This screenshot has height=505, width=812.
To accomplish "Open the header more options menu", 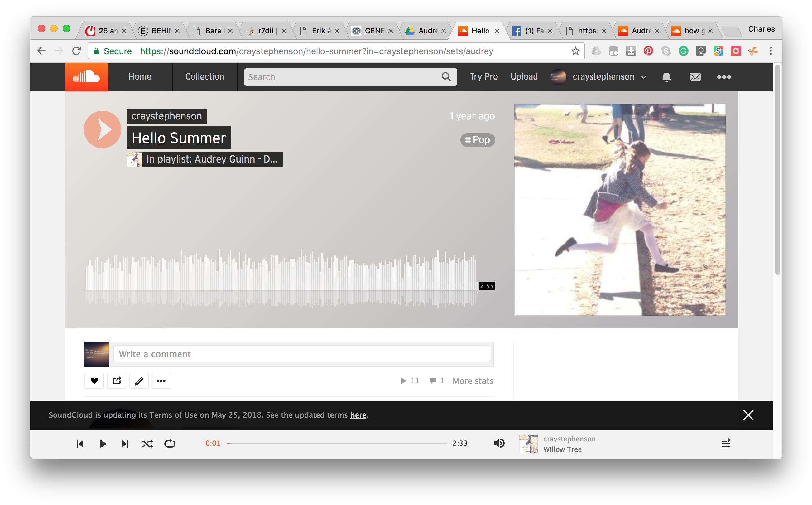I will [724, 77].
